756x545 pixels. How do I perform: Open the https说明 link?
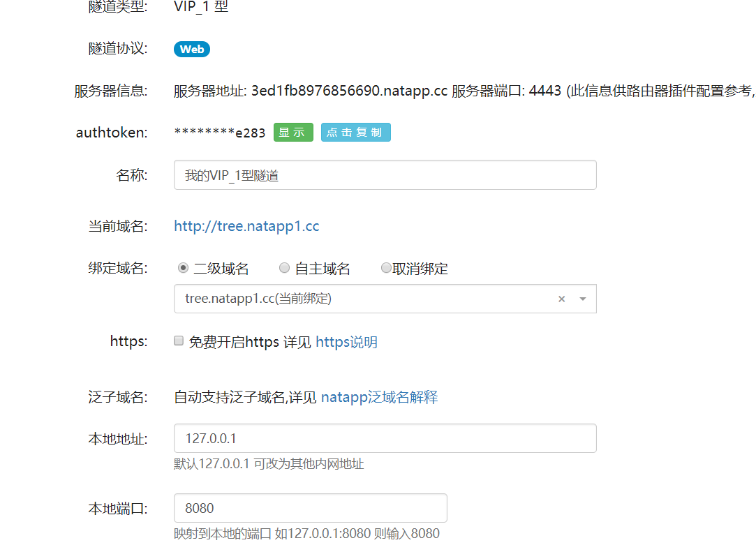coord(347,342)
